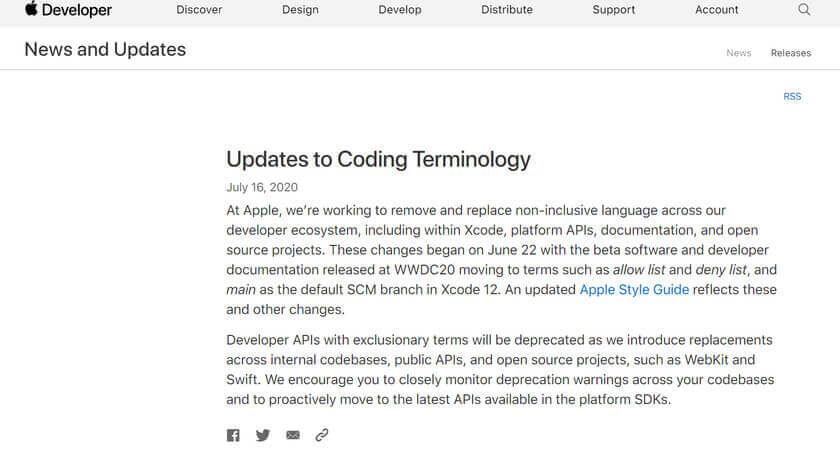Viewport: 840px width, 456px height.
Task: Open the RSS feed link
Action: tap(792, 96)
